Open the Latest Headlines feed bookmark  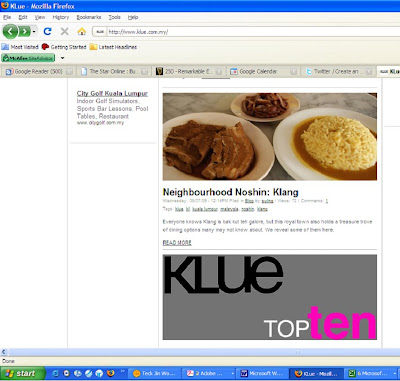point(113,47)
